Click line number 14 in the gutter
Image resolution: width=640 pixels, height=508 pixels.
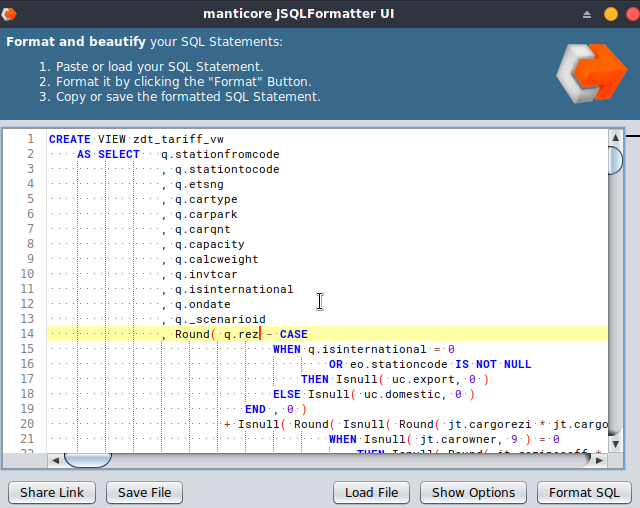[27, 334]
